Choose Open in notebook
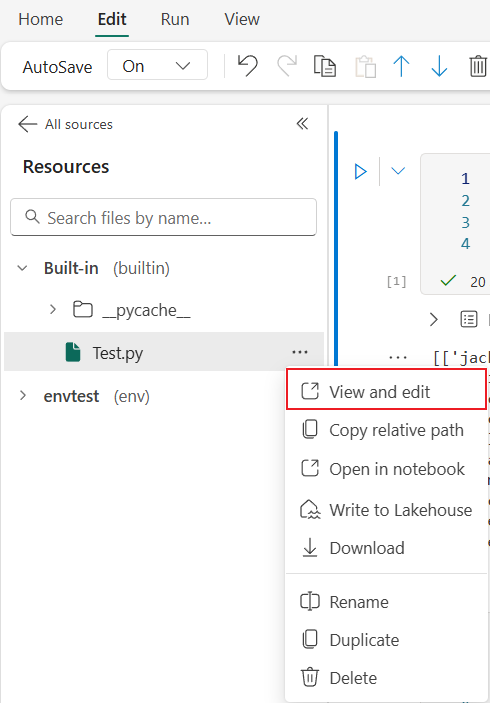This screenshot has width=490, height=703. pyautogui.click(x=386, y=469)
